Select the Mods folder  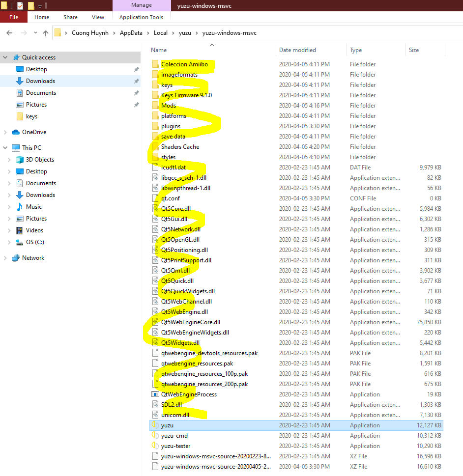point(168,105)
